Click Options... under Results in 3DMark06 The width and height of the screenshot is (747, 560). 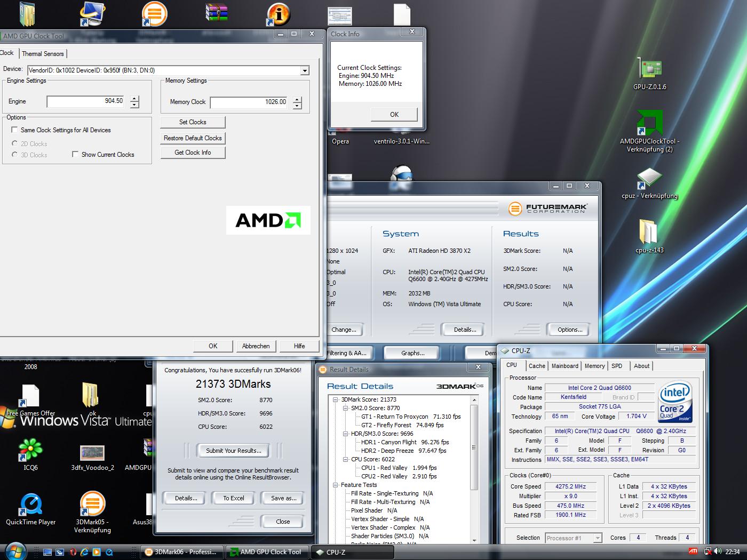[570, 330]
